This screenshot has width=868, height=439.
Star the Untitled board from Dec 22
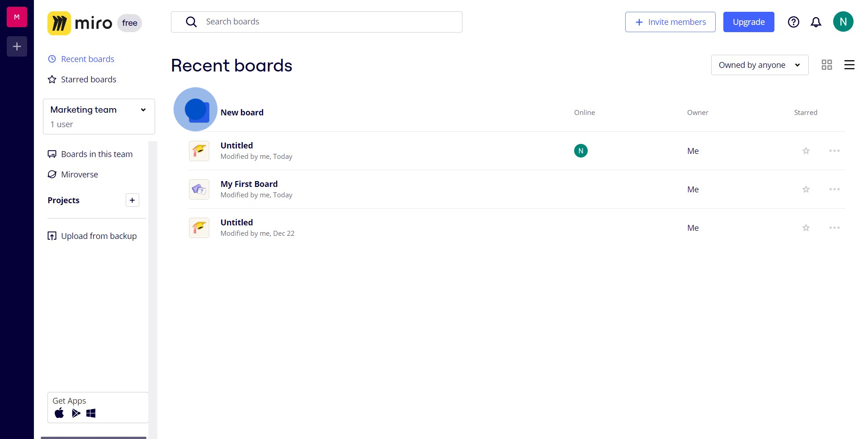[x=806, y=228]
